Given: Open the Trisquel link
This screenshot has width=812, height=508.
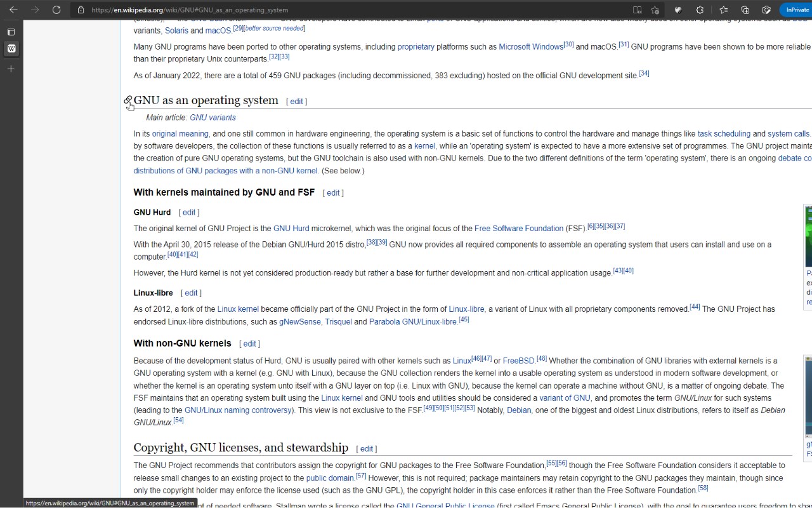Looking at the screenshot, I should coord(338,322).
